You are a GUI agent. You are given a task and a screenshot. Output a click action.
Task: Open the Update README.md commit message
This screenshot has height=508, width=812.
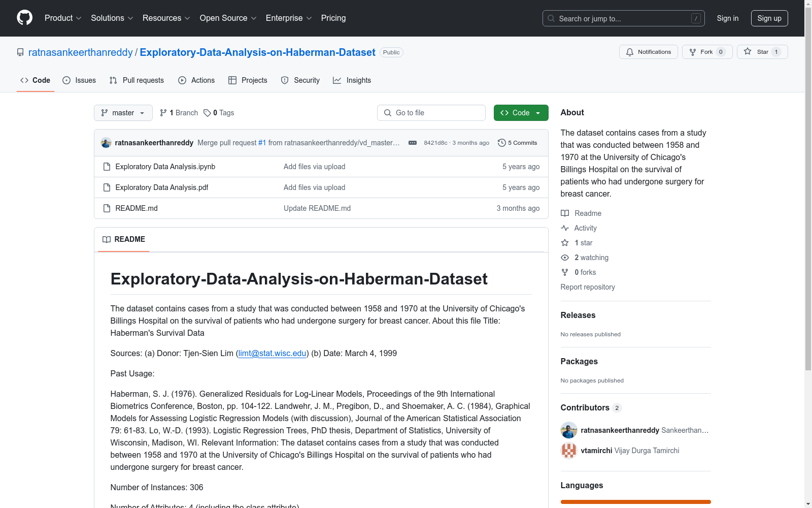pyautogui.click(x=317, y=208)
